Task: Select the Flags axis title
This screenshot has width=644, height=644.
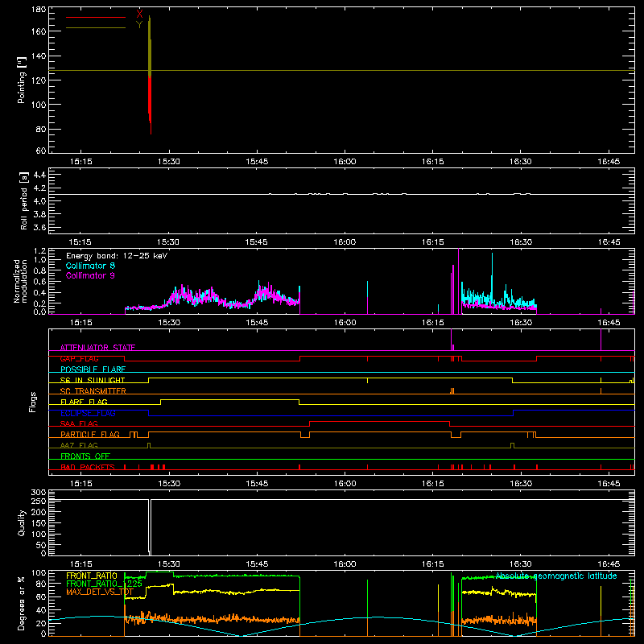Action: click(32, 402)
